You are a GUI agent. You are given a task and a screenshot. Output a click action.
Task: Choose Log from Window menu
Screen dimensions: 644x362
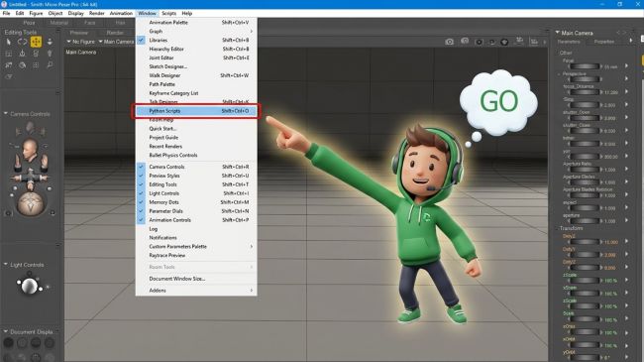[x=196, y=229]
